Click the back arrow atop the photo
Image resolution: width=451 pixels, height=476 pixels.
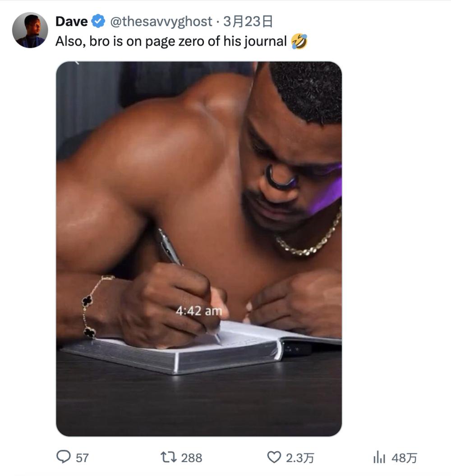pos(77,63)
